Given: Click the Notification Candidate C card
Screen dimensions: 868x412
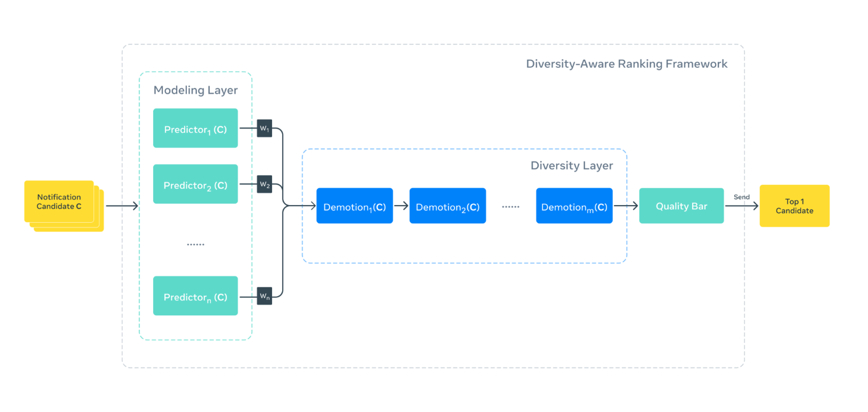Looking at the screenshot, I should pos(59,202).
